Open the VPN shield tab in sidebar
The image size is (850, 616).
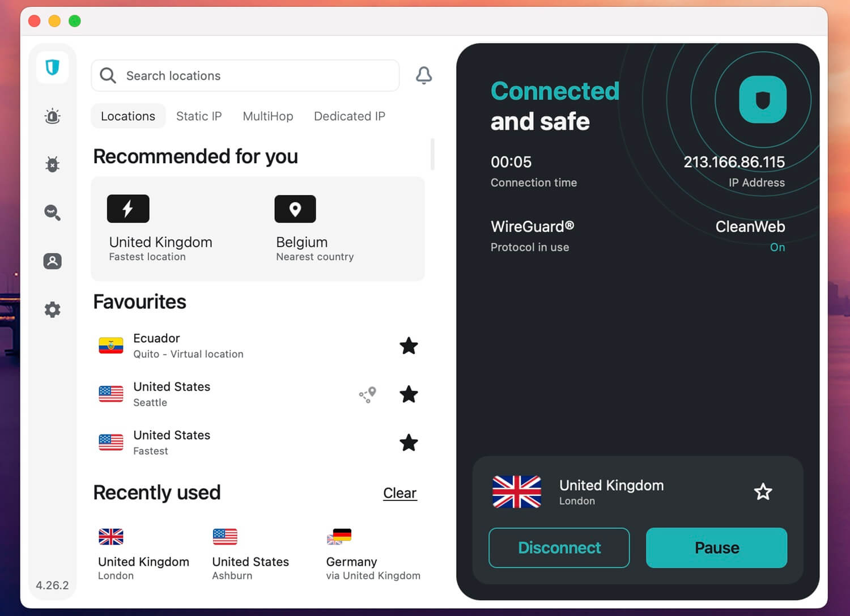pos(52,67)
